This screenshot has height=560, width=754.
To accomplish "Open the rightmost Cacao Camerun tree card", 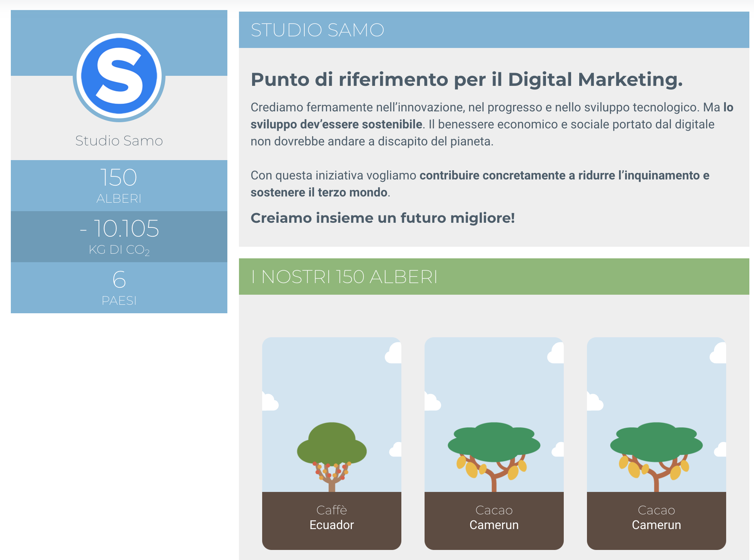I will [657, 443].
